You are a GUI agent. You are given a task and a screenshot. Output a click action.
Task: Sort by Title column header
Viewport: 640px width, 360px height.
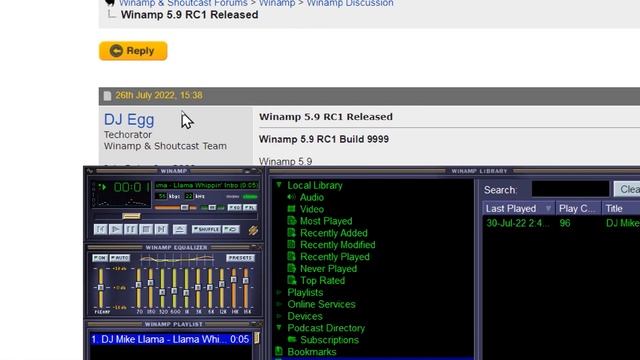(621, 209)
